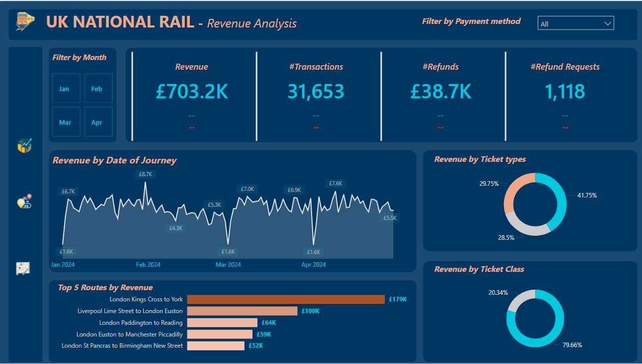Select the Apr month slicer tile

point(97,122)
